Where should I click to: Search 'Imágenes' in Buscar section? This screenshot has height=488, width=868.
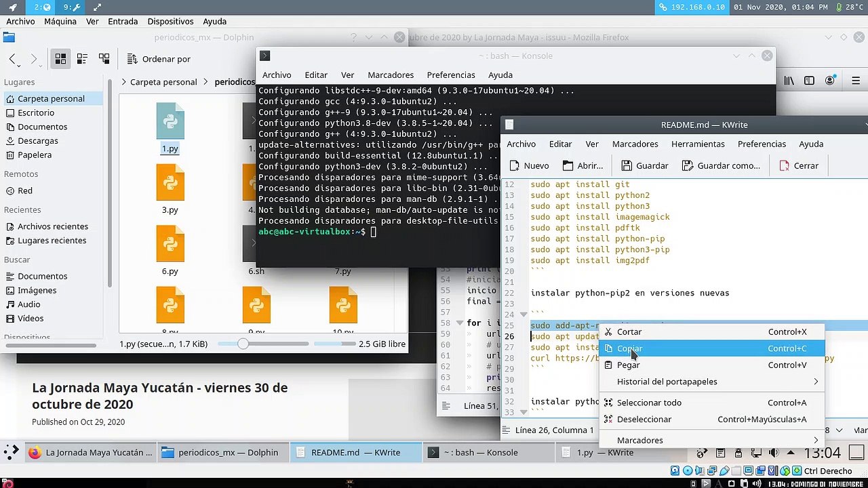[x=37, y=290]
